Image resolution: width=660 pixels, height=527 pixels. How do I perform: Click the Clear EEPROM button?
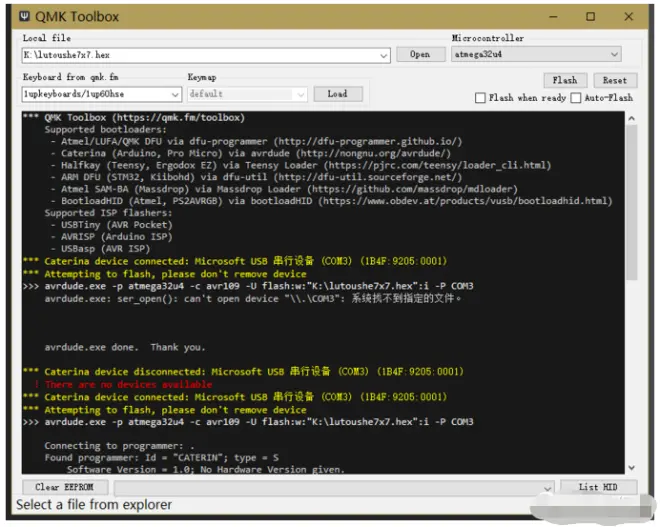64,487
